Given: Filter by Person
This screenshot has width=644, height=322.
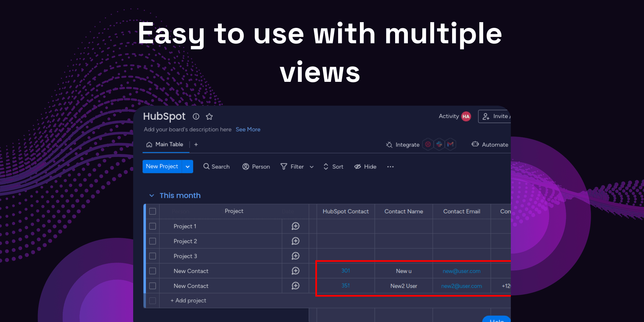Looking at the screenshot, I should pyautogui.click(x=256, y=167).
